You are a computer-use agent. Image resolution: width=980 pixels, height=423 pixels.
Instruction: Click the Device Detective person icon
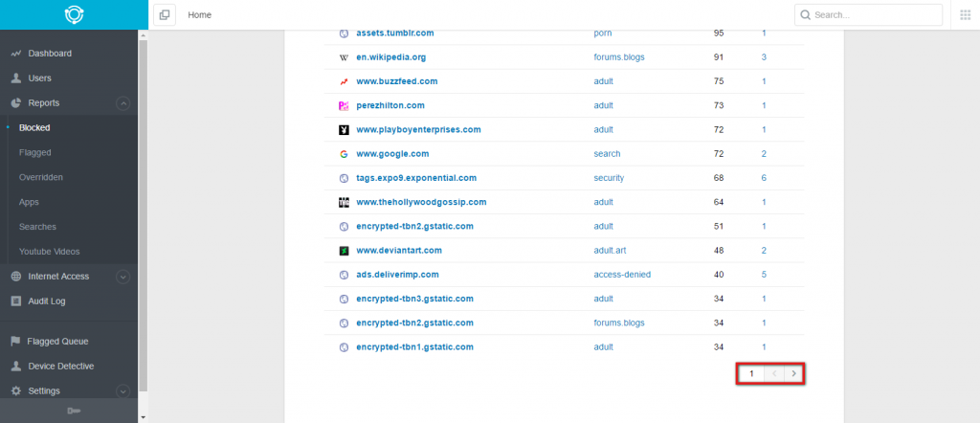click(x=16, y=367)
